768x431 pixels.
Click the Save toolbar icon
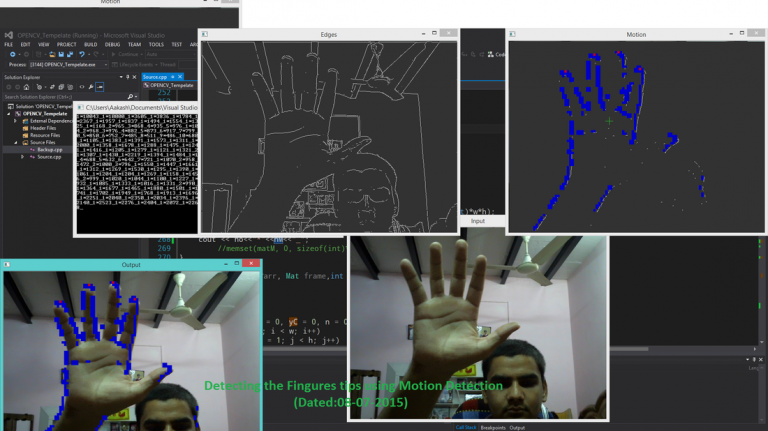pyautogui.click(x=61, y=54)
